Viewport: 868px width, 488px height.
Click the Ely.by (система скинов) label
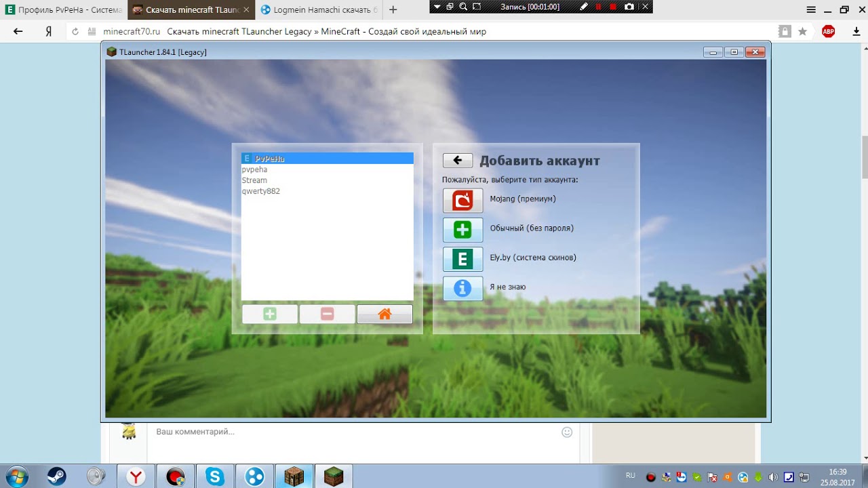tap(533, 258)
